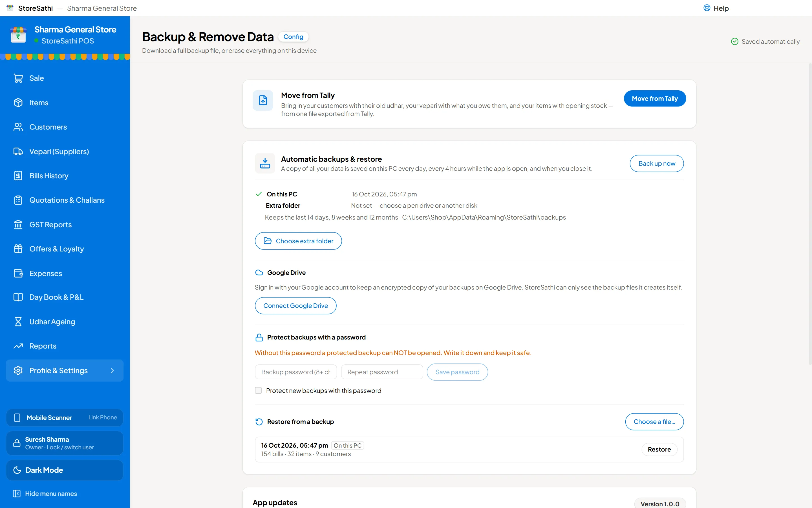The height and width of the screenshot is (508, 812).
Task: Click Version 1.0.0 badge
Action: point(660,504)
